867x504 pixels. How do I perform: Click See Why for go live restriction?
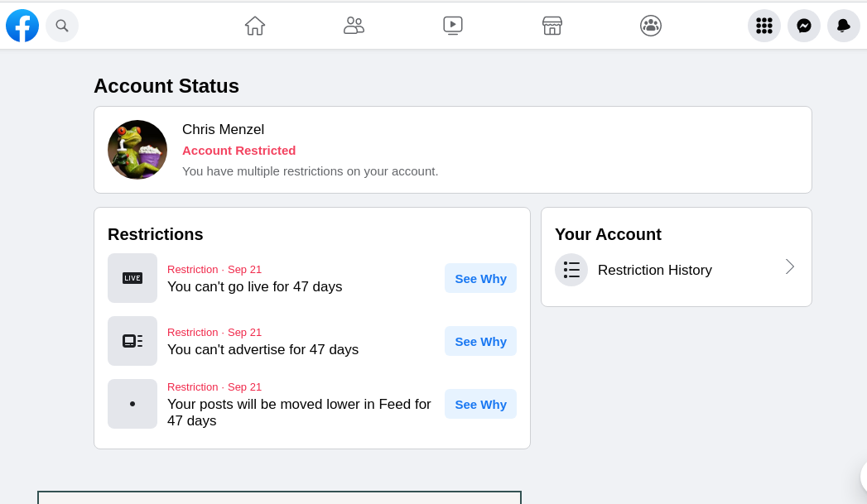480,278
